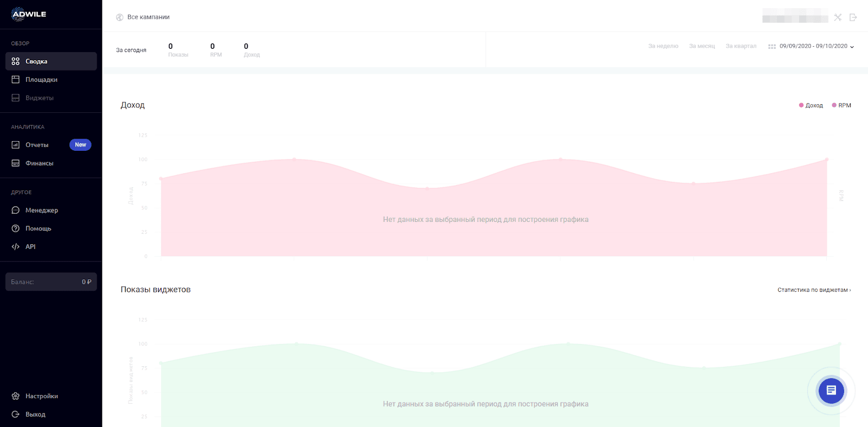868x427 pixels.
Task: Click the calendar grid icon near date range
Action: 771,47
